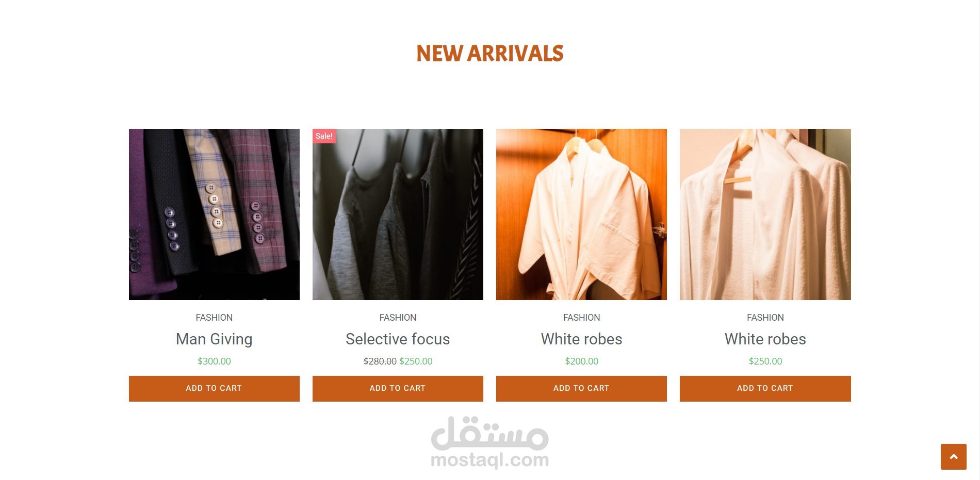Open FASHION category above Man Giving
Viewport: 980px width, 480px height.
(x=214, y=318)
